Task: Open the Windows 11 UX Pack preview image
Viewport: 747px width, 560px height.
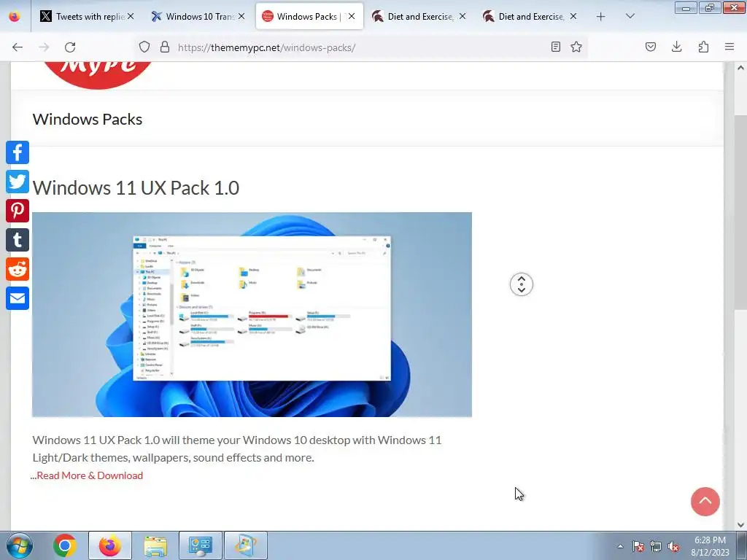Action: tap(252, 315)
